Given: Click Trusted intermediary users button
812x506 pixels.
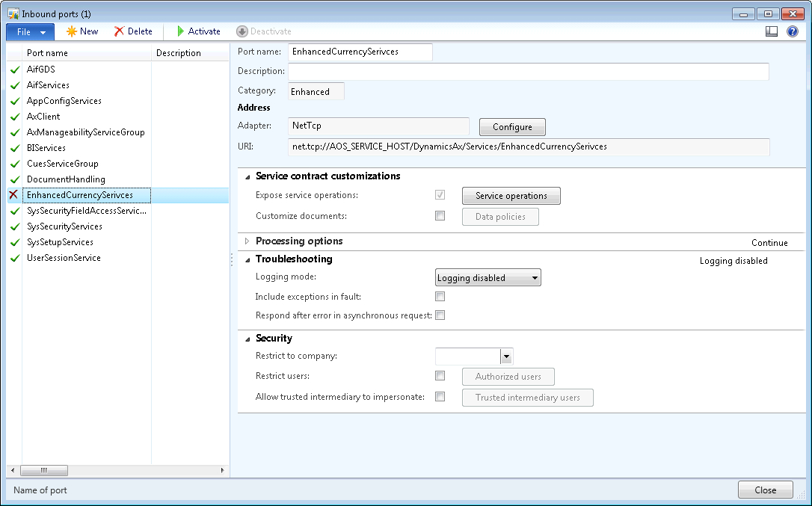Looking at the screenshot, I should [x=528, y=397].
